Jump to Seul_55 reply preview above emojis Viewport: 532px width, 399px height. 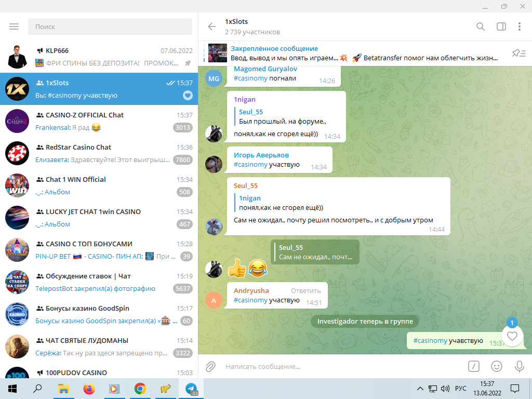pos(315,252)
